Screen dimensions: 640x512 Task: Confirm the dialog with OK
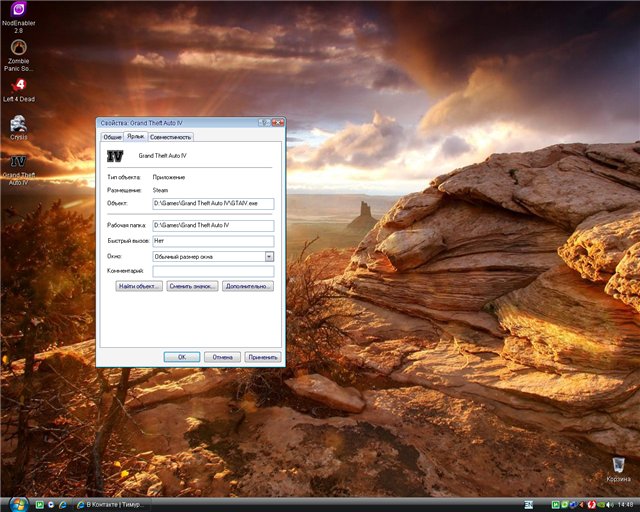(x=182, y=357)
